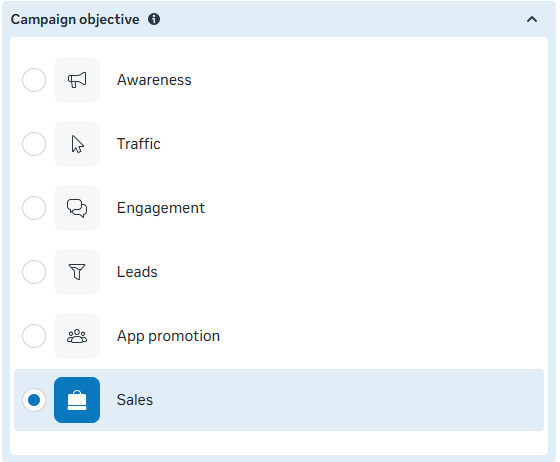
Task: Open the Campaign objective info tooltip icon
Action: coord(154,19)
